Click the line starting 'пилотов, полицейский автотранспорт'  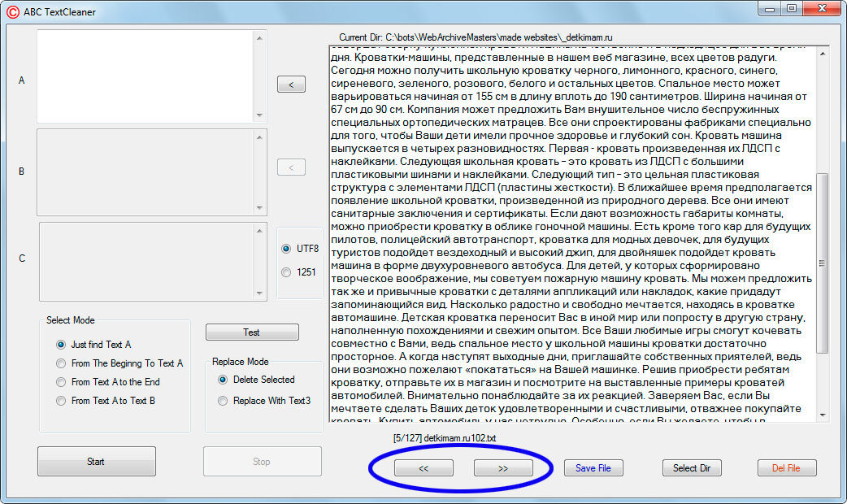pyautogui.click(x=550, y=239)
